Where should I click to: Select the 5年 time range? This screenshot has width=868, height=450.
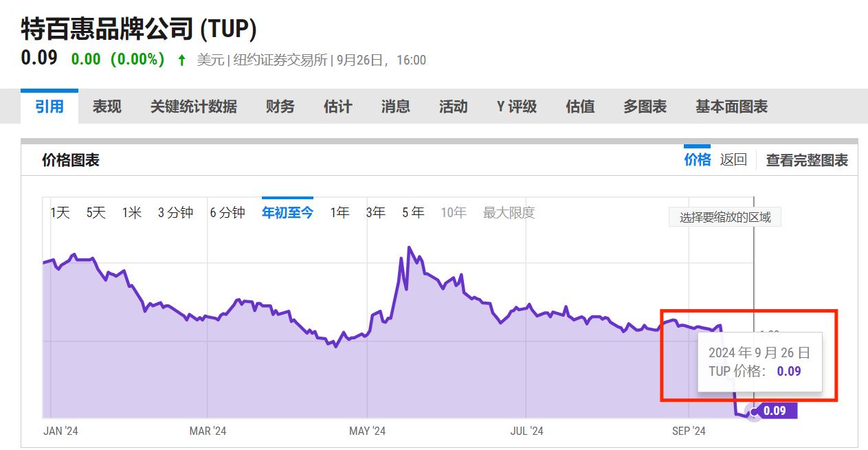pos(413,213)
